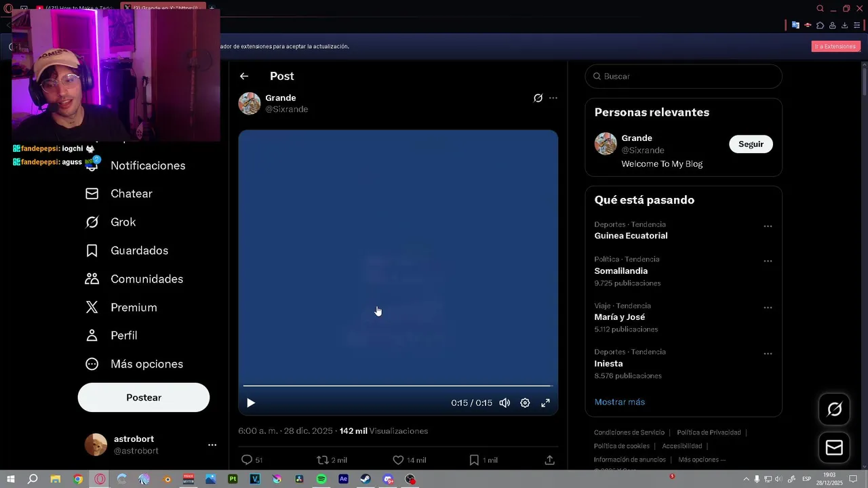868x488 pixels.
Task: Click Ir a Extensiones button
Action: point(836,46)
